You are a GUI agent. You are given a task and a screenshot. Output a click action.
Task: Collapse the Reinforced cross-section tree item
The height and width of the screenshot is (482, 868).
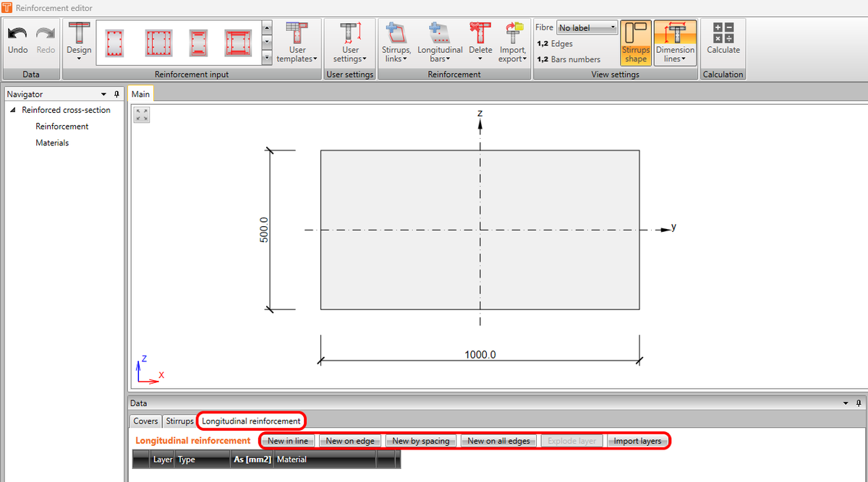click(12, 109)
